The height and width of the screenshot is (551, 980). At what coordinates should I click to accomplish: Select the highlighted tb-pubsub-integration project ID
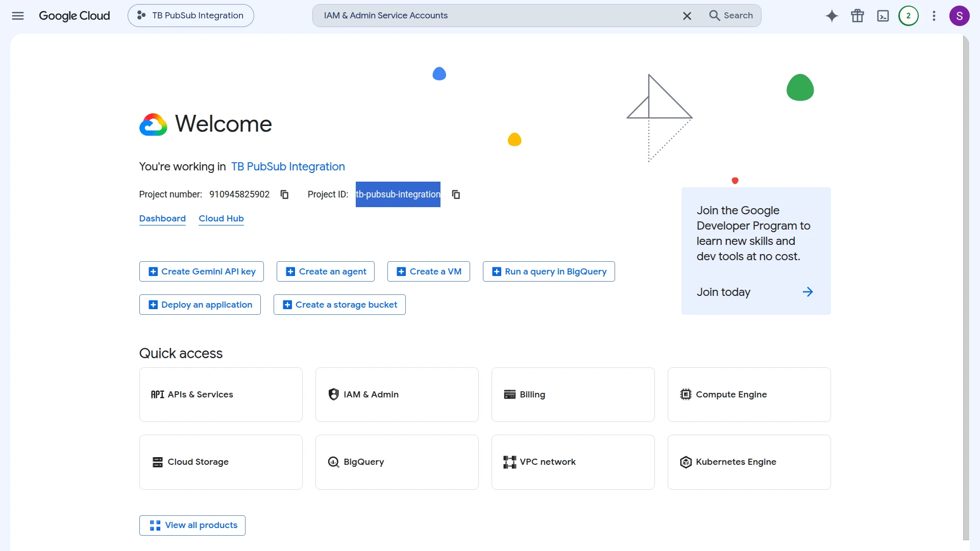[398, 194]
